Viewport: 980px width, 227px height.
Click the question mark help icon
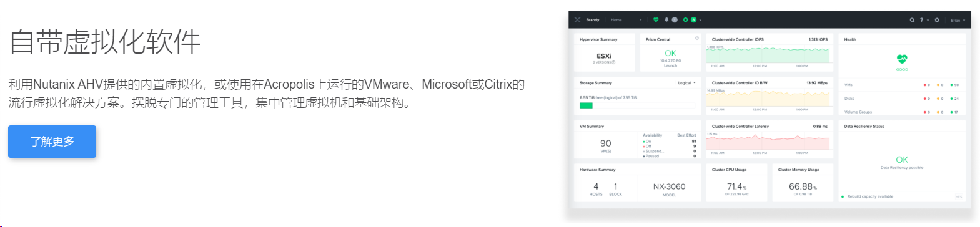coord(921,20)
